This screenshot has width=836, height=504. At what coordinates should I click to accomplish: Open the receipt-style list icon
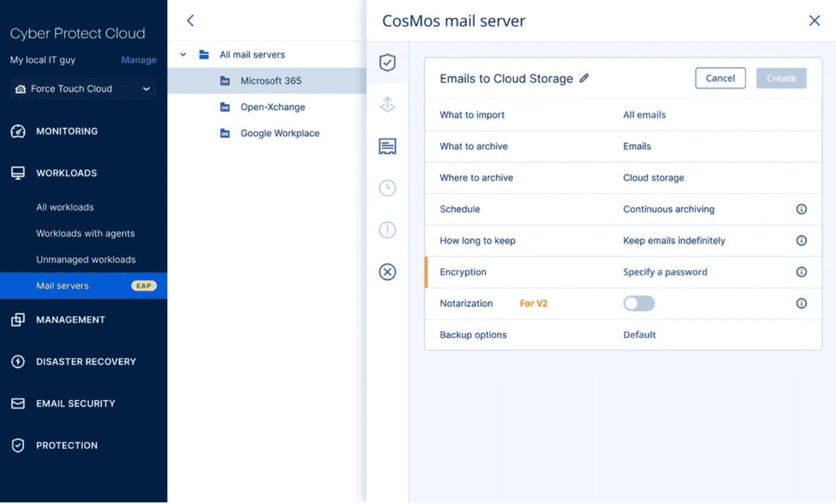387,147
